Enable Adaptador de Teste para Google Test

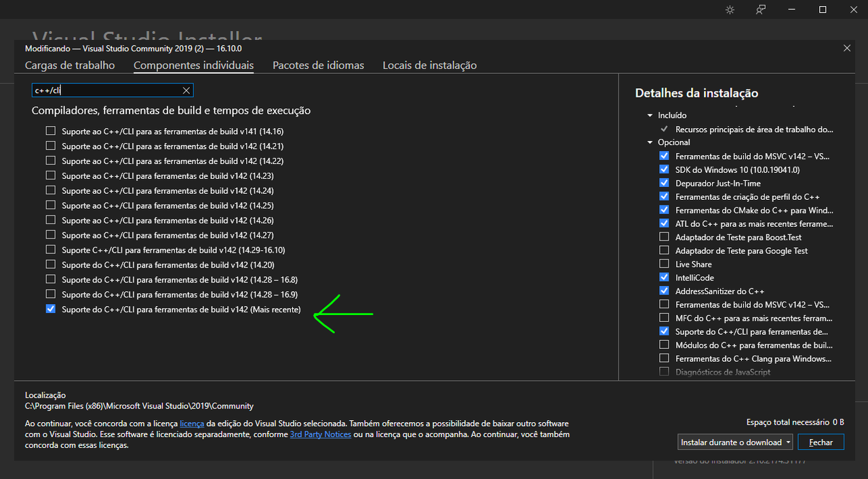point(664,250)
